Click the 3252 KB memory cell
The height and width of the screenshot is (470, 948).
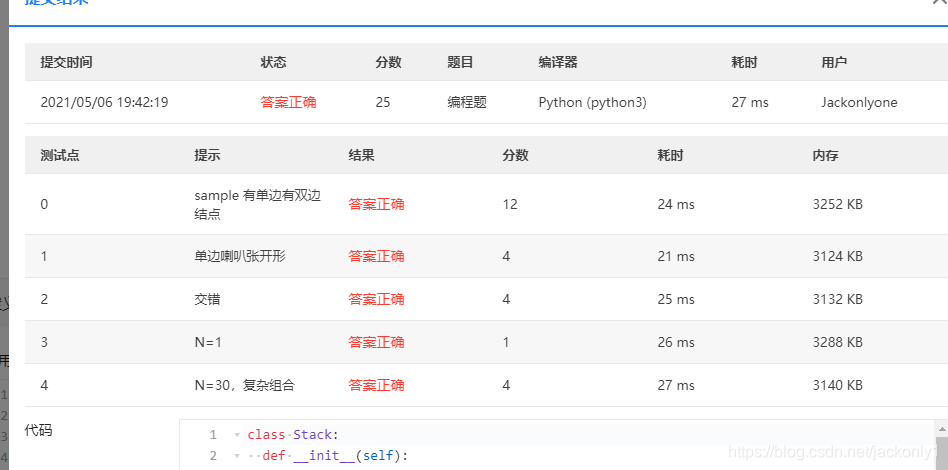pyautogui.click(x=837, y=204)
